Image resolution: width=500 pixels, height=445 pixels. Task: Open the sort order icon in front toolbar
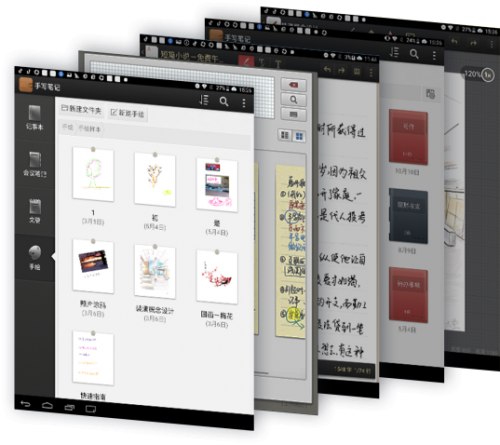coord(204,100)
